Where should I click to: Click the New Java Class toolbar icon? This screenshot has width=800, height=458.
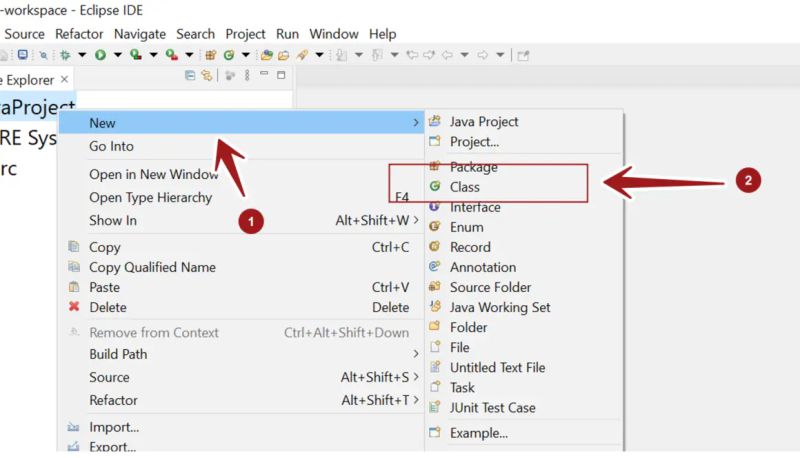229,55
